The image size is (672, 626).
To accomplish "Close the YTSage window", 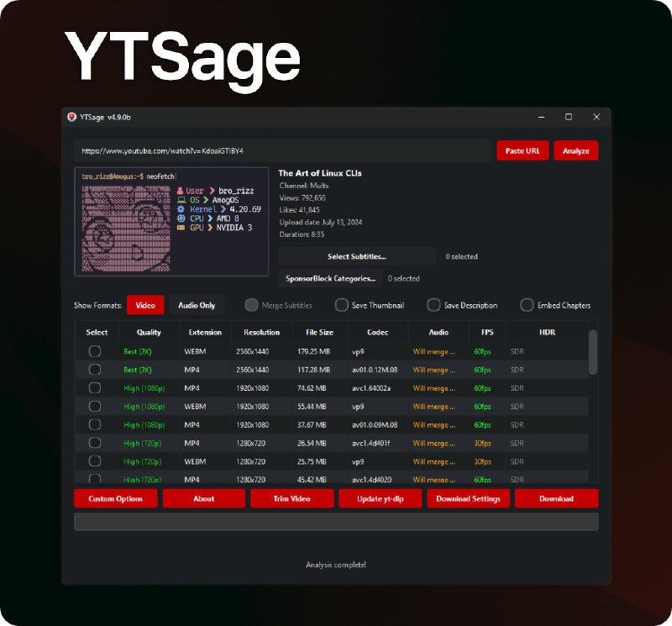I will [x=596, y=117].
